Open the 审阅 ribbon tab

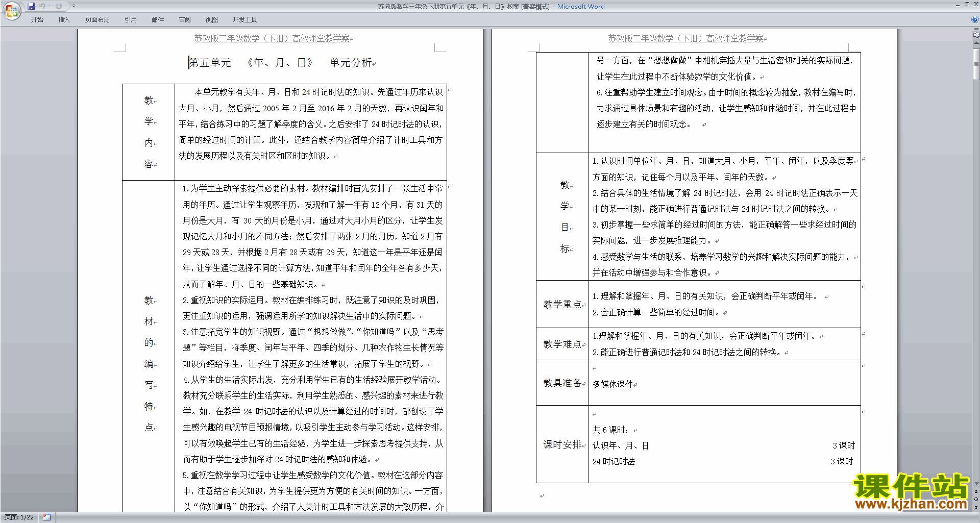click(x=185, y=19)
